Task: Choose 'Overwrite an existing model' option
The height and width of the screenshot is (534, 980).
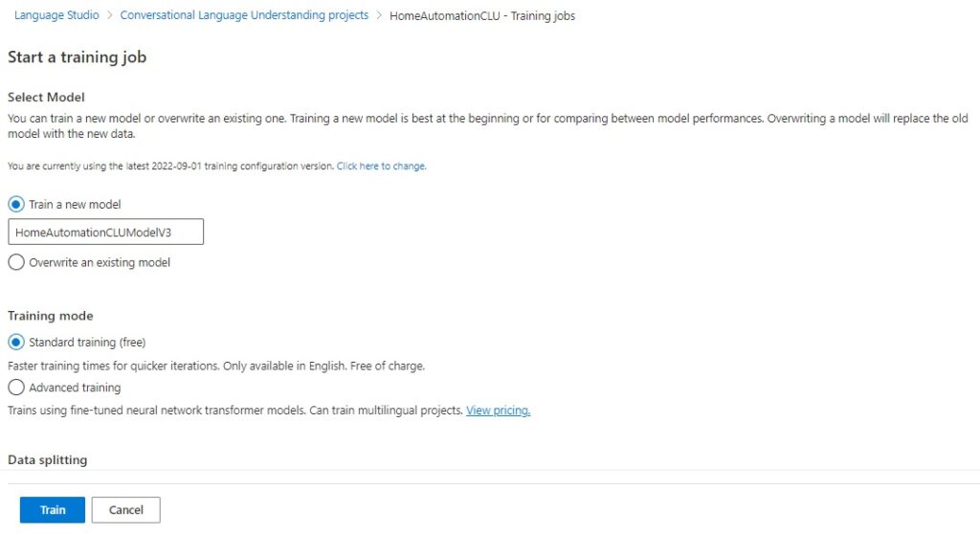Action: [x=16, y=262]
